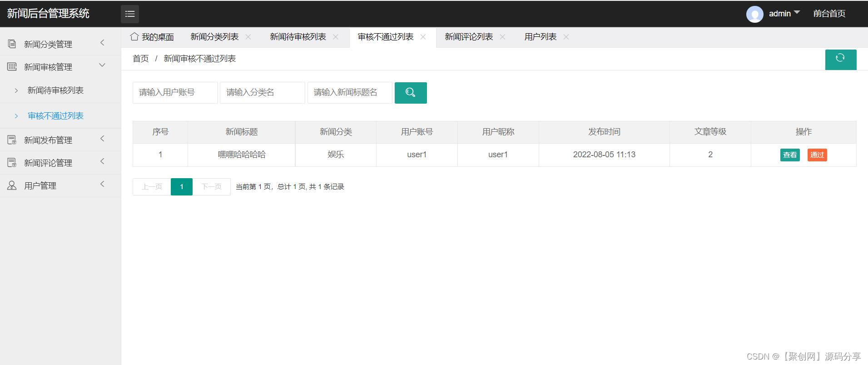Image resolution: width=868 pixels, height=365 pixels.
Task: Click the 新闻审核管理 table icon
Action: 12,67
